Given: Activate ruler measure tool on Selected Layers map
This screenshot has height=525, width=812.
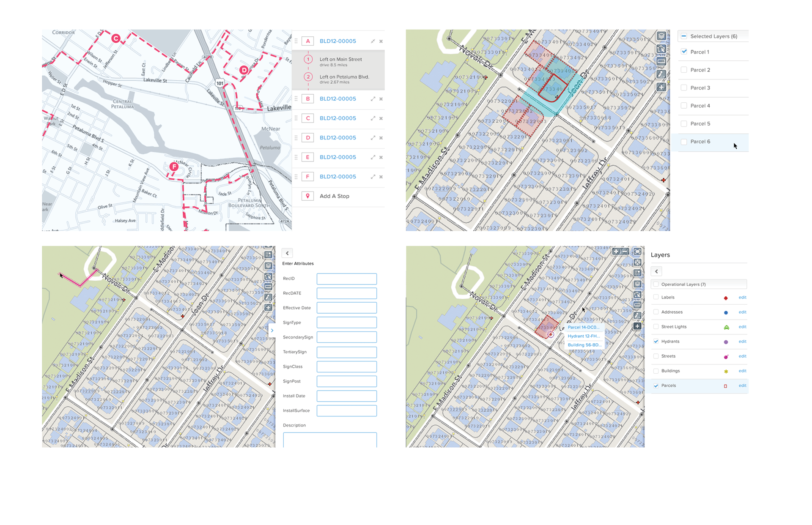Looking at the screenshot, I should pos(661,62).
